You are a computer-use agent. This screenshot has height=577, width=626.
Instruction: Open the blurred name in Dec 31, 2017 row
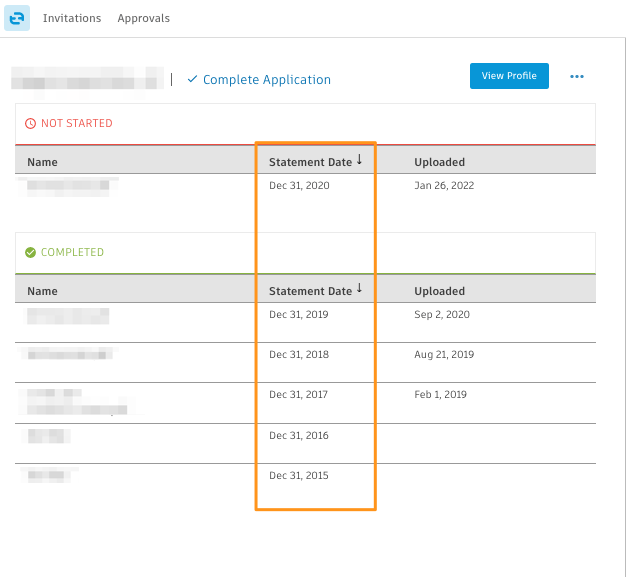point(77,402)
